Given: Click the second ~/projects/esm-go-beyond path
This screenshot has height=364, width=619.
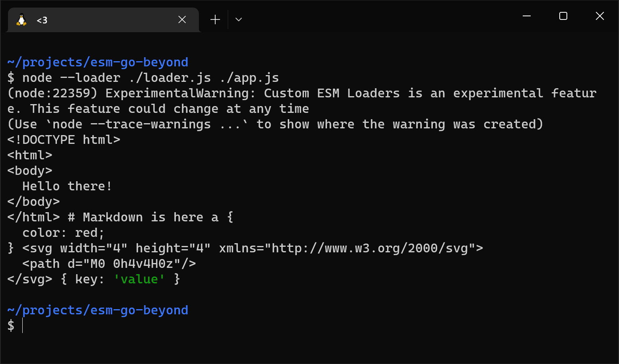Looking at the screenshot, I should coord(97,310).
